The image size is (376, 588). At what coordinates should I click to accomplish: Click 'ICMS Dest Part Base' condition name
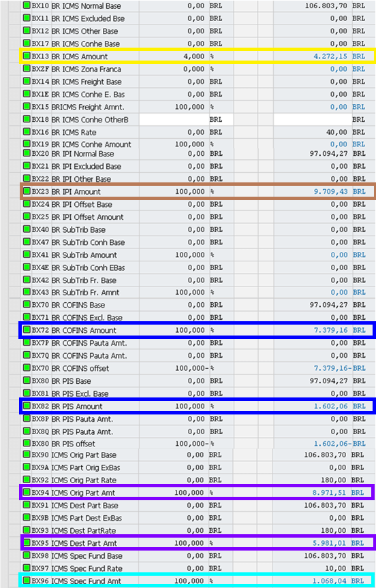(x=85, y=506)
